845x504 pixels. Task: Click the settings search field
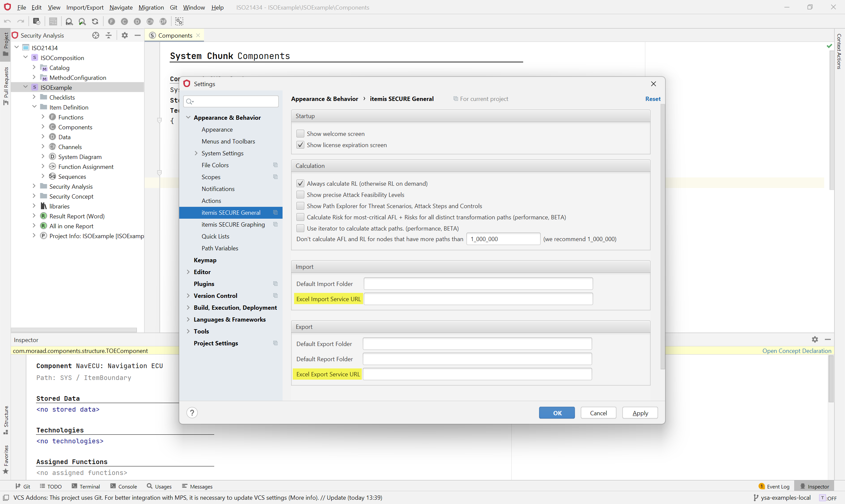pos(231,101)
